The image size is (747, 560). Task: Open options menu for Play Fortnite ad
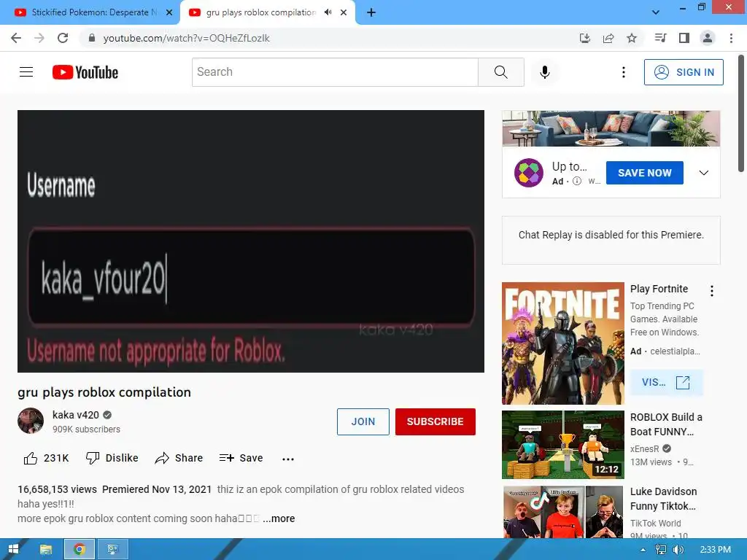pos(712,291)
